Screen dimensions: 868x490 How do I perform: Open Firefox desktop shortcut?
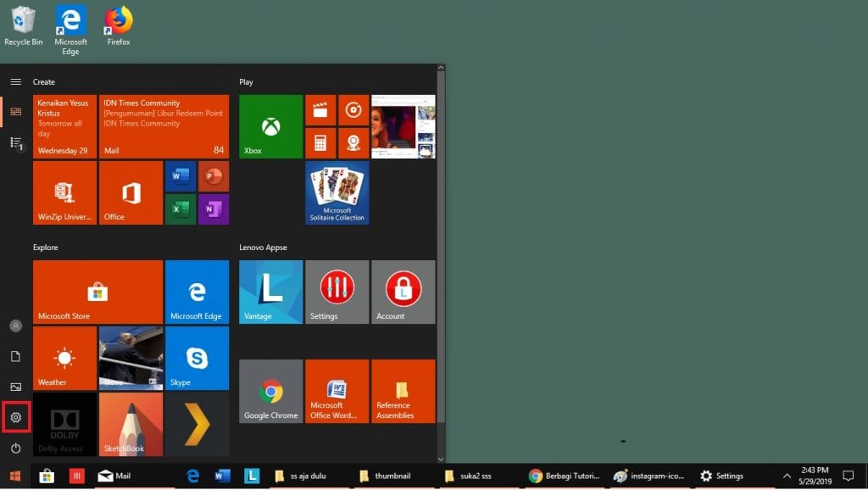click(x=119, y=26)
